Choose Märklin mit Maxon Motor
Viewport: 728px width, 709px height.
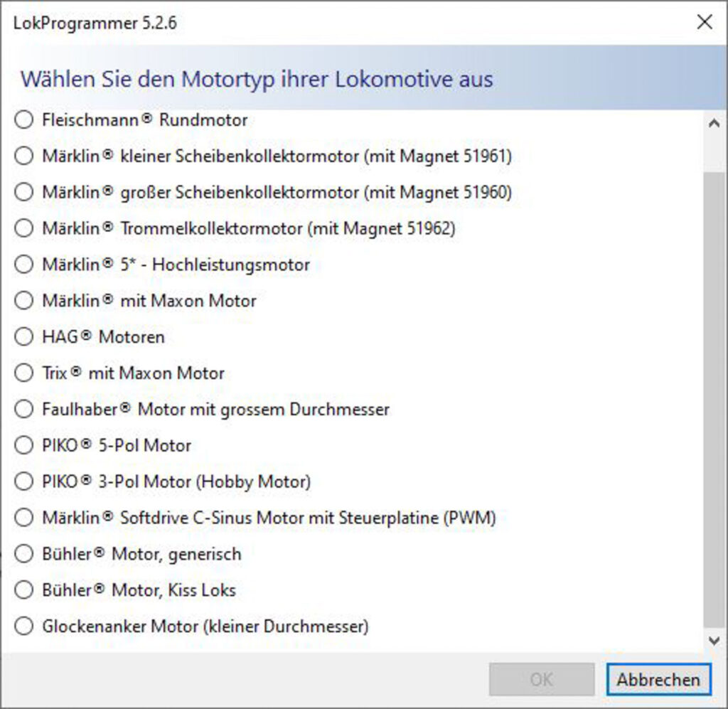23,301
